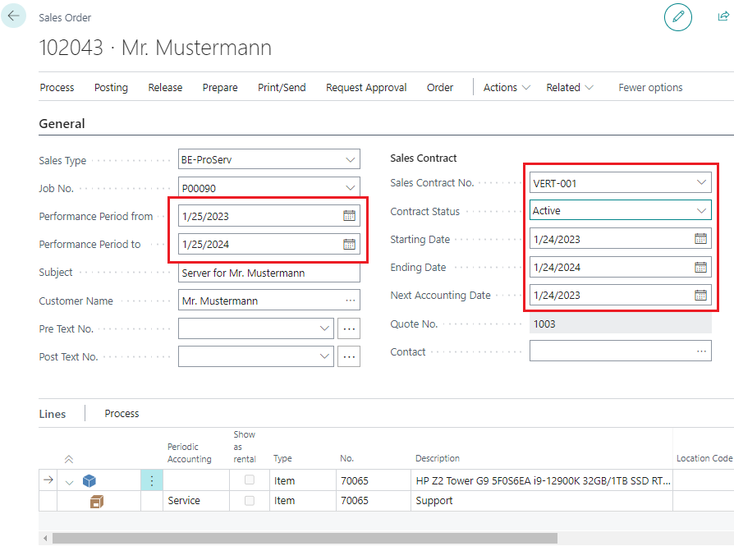Open the Request Approval menu

click(x=366, y=88)
